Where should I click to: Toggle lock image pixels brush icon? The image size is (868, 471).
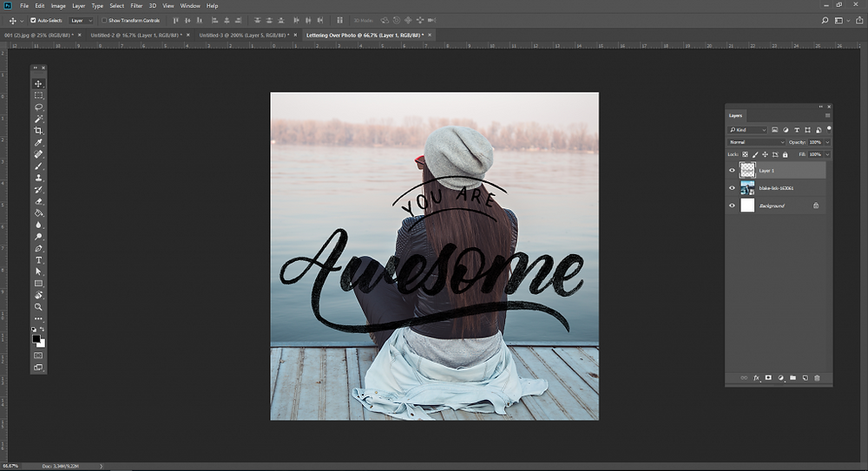(755, 155)
